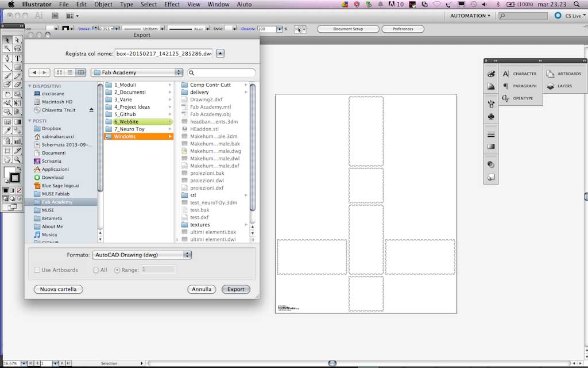
Task: Open the Color panel palette icon
Action: pyautogui.click(x=491, y=74)
